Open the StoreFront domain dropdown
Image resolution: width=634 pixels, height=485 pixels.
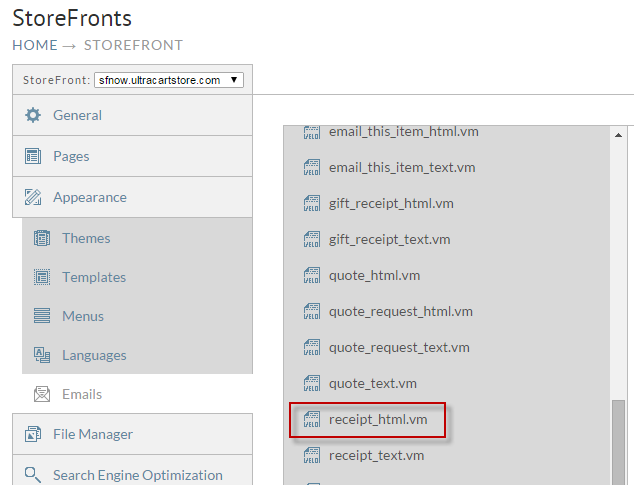tap(169, 80)
